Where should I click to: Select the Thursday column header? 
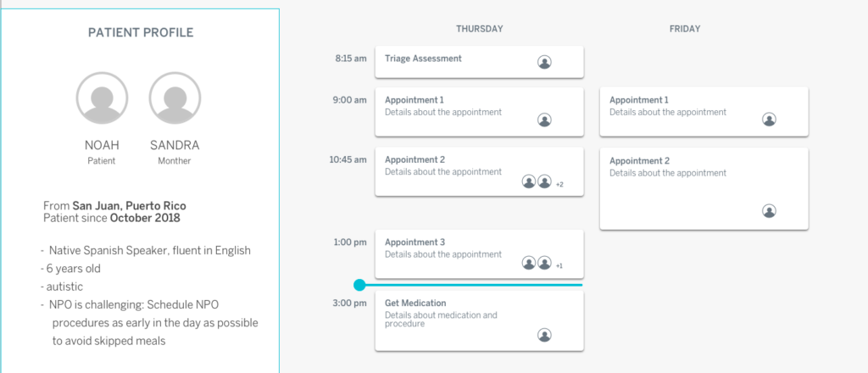coord(480,29)
